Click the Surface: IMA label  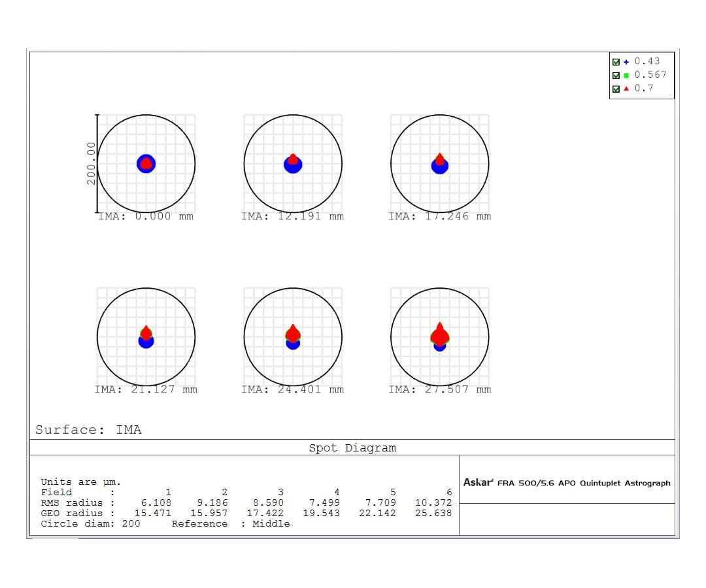pyautogui.click(x=88, y=430)
